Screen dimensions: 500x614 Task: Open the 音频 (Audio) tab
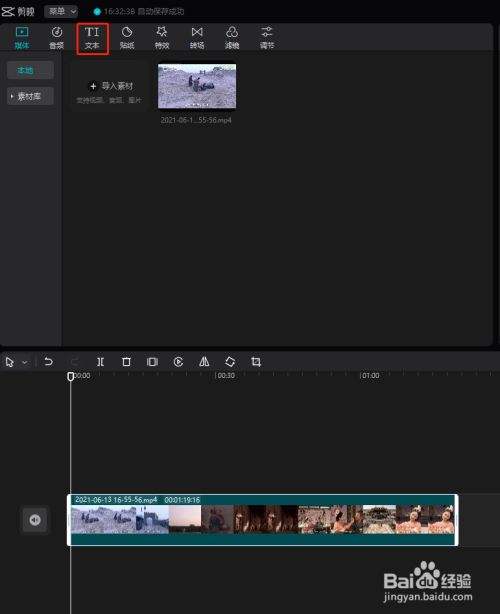click(x=57, y=38)
